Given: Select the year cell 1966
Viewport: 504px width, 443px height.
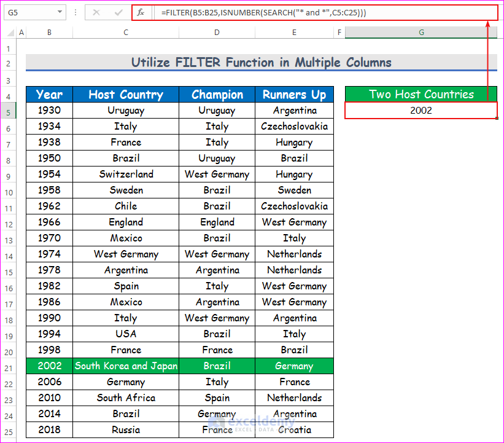Looking at the screenshot, I should [49, 222].
